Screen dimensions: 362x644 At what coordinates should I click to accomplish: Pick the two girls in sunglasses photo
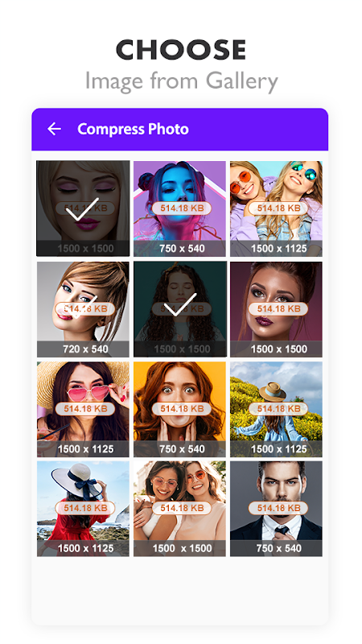[276, 208]
